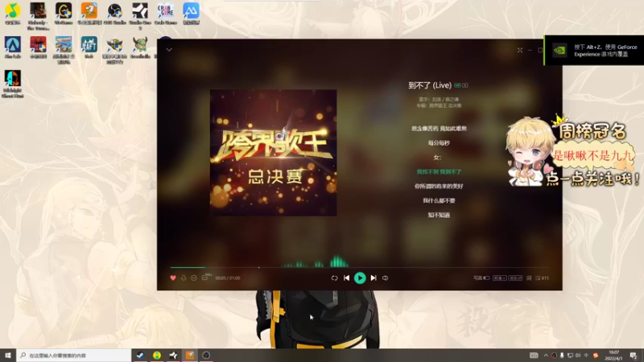Screen dimensions: 644x362
Task: Collapse the player view with the chevron
Action: click(169, 50)
